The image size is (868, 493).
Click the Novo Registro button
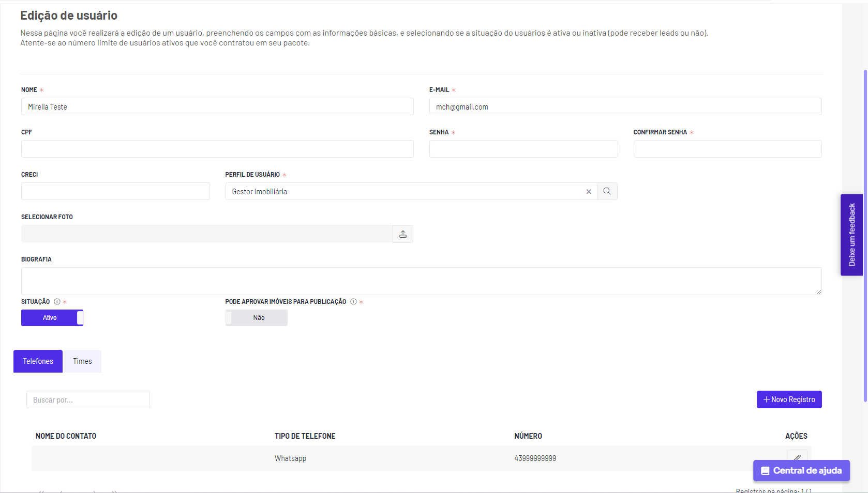pos(789,399)
